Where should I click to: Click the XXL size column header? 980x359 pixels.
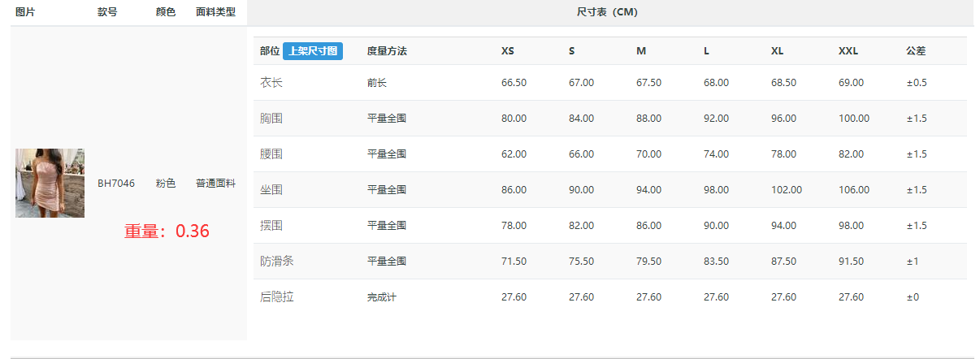(848, 51)
